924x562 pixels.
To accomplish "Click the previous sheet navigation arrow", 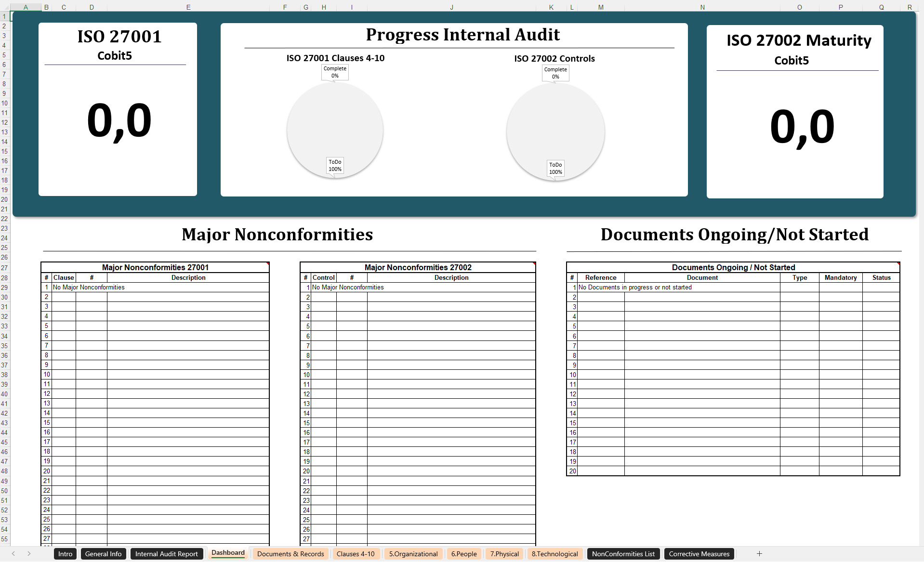I will 13,553.
